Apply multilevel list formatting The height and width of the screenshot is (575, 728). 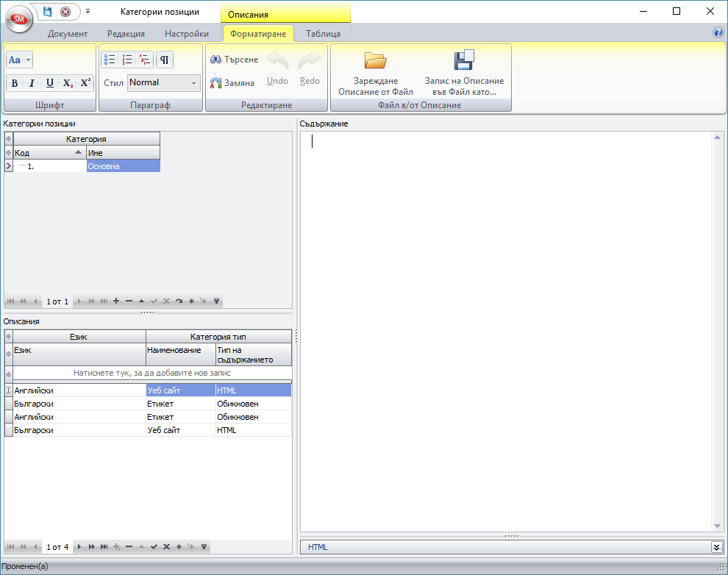(145, 60)
